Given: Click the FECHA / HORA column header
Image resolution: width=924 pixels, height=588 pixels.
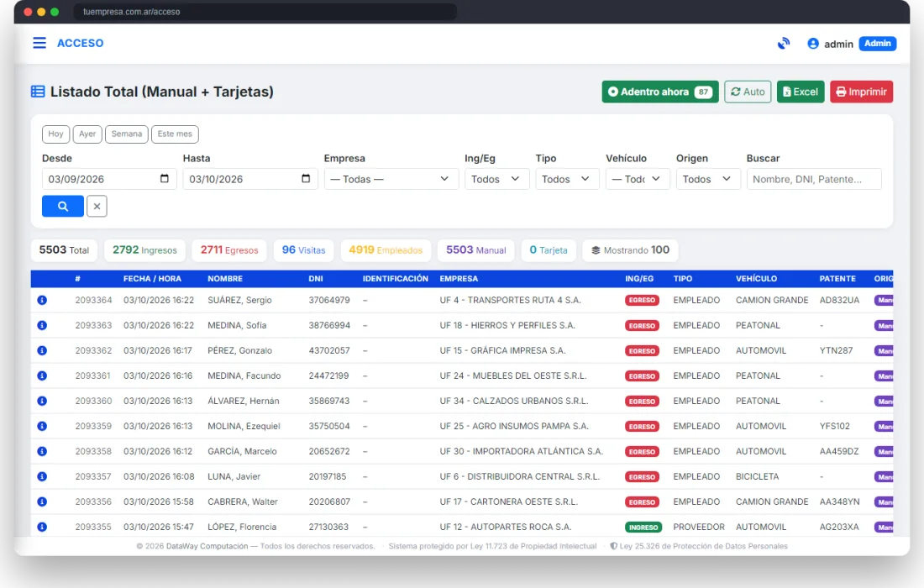Looking at the screenshot, I should click(152, 279).
